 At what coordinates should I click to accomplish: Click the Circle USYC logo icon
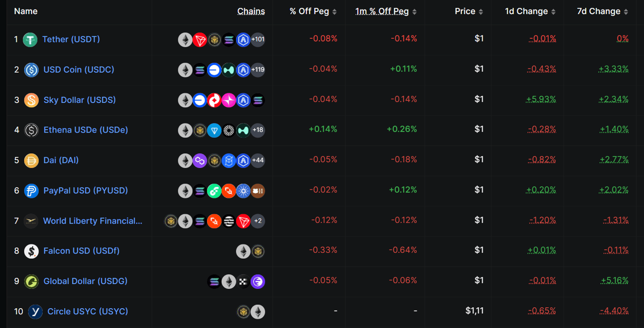click(35, 311)
